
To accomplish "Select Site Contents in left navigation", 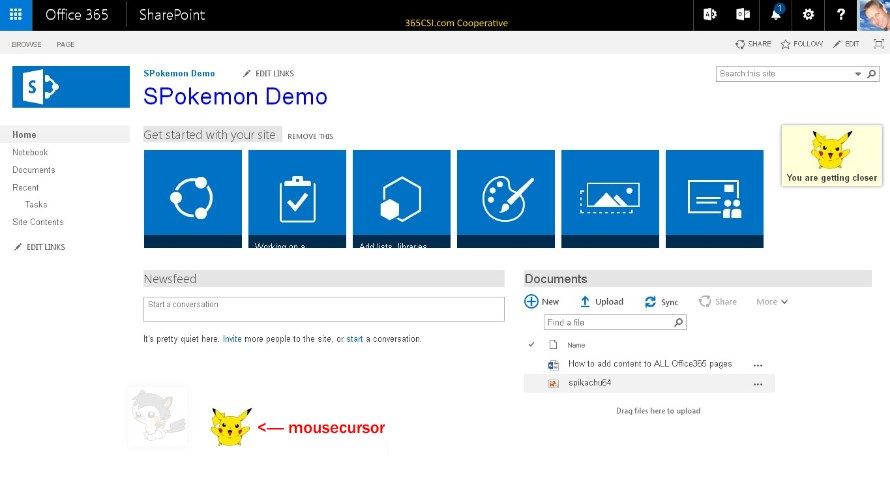I will tap(37, 222).
